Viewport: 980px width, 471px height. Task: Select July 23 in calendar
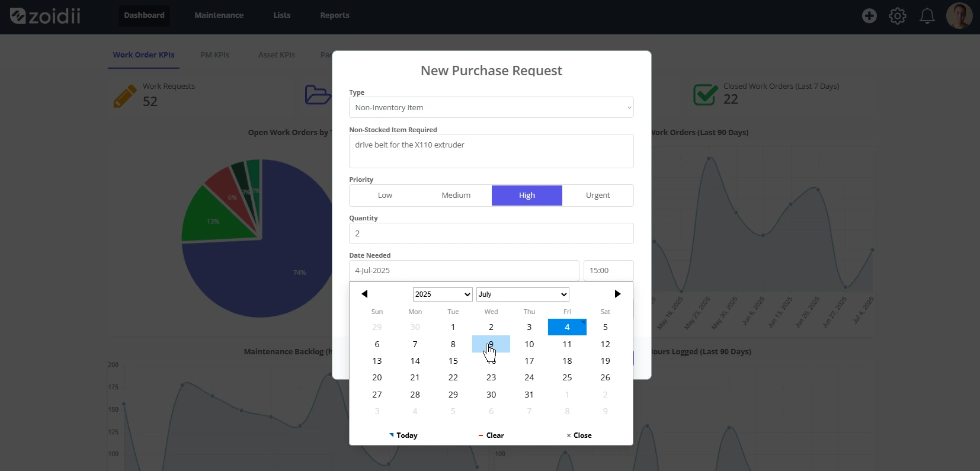coord(491,377)
